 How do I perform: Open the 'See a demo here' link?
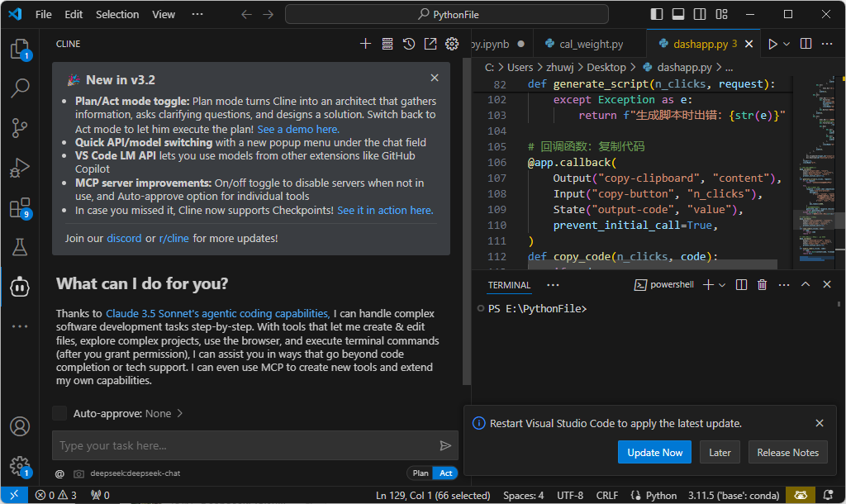(x=298, y=130)
